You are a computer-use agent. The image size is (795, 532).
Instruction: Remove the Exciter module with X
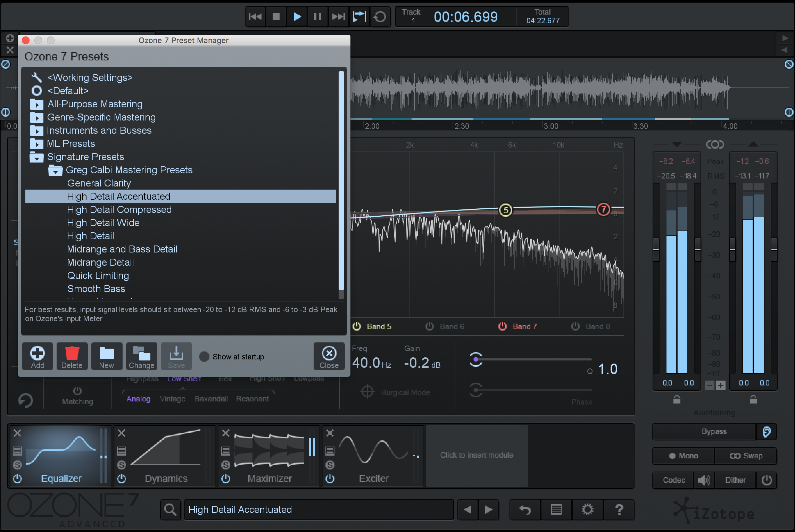pos(330,433)
